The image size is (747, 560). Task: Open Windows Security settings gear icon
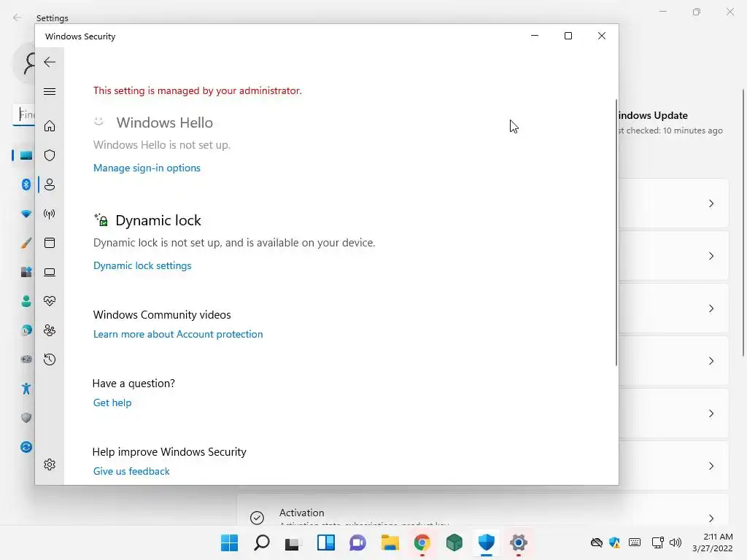50,464
